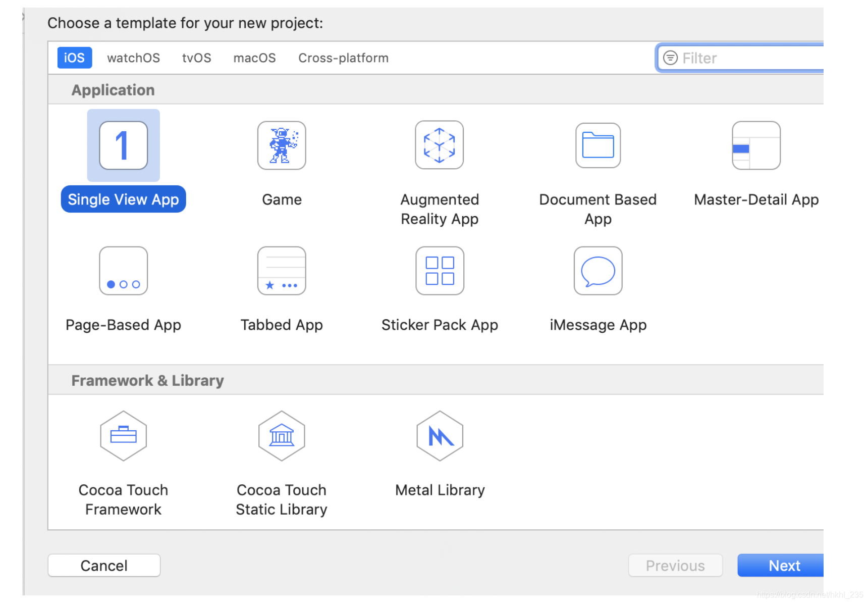The width and height of the screenshot is (868, 604).
Task: Click the 'Cocoa Touch Framework' label
Action: click(123, 499)
